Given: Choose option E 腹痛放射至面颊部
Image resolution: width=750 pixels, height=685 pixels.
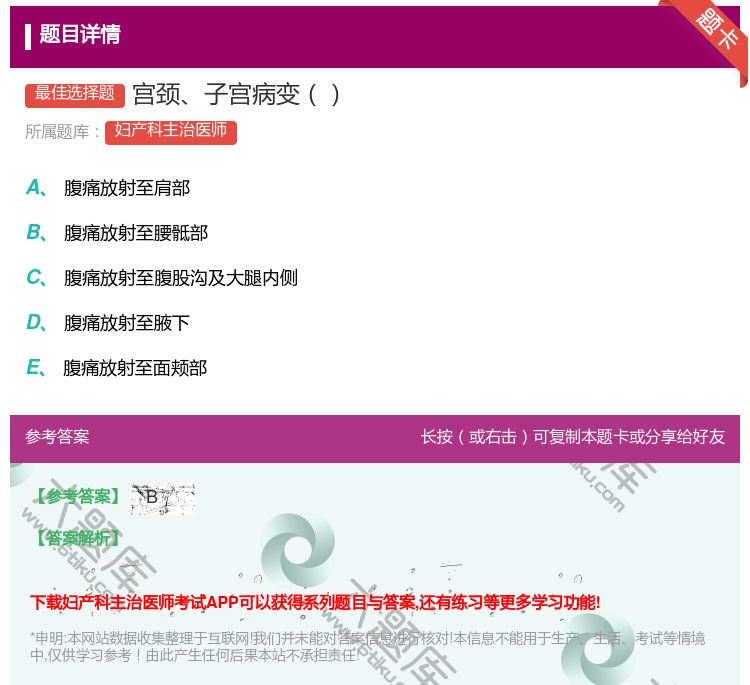Looking at the screenshot, I should point(117,368).
